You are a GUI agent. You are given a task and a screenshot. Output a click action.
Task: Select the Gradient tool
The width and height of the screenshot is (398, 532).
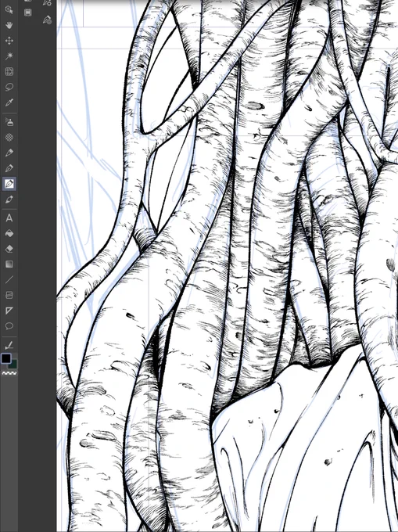point(9,264)
